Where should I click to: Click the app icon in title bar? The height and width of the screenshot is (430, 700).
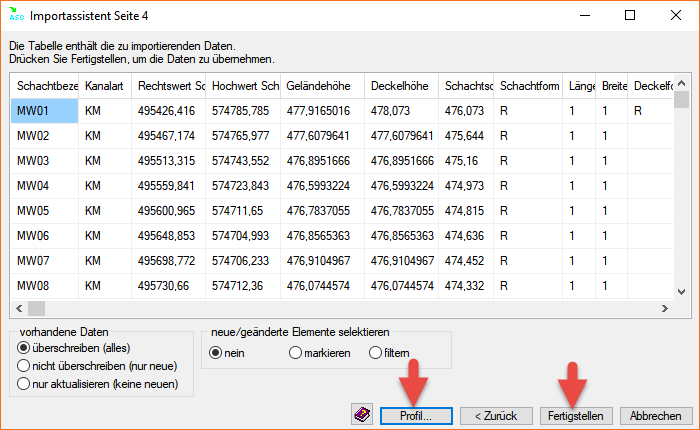point(16,16)
